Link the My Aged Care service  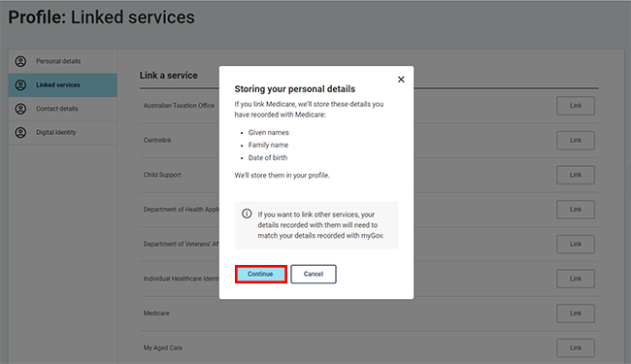tap(576, 347)
